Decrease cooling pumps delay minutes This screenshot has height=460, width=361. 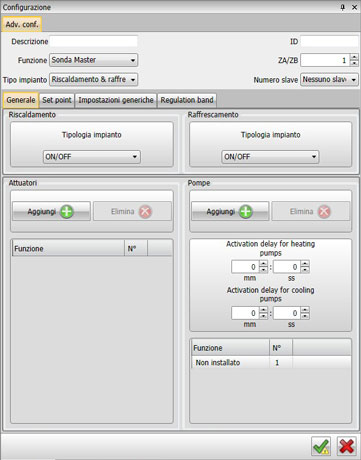click(x=263, y=316)
